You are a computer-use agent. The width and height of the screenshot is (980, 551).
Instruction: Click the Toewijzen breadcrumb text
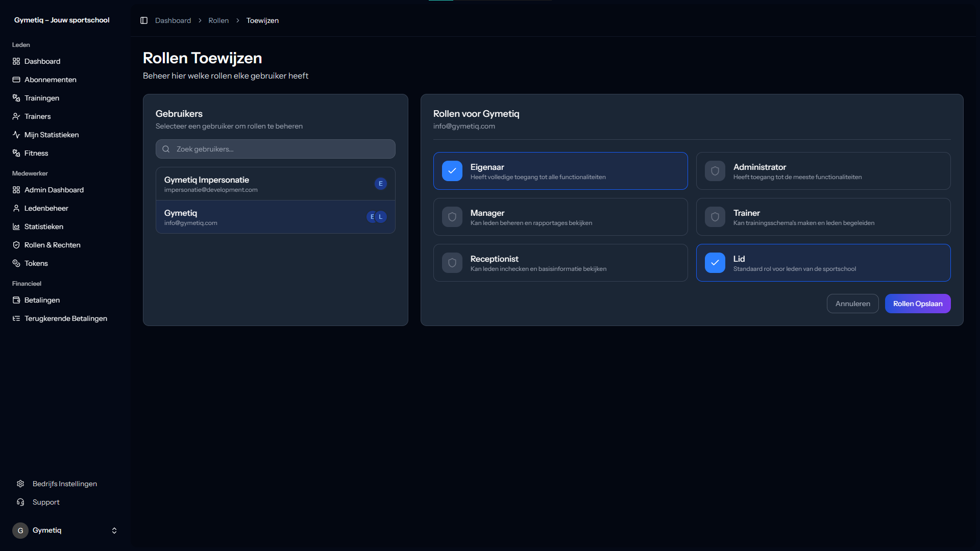(262, 20)
